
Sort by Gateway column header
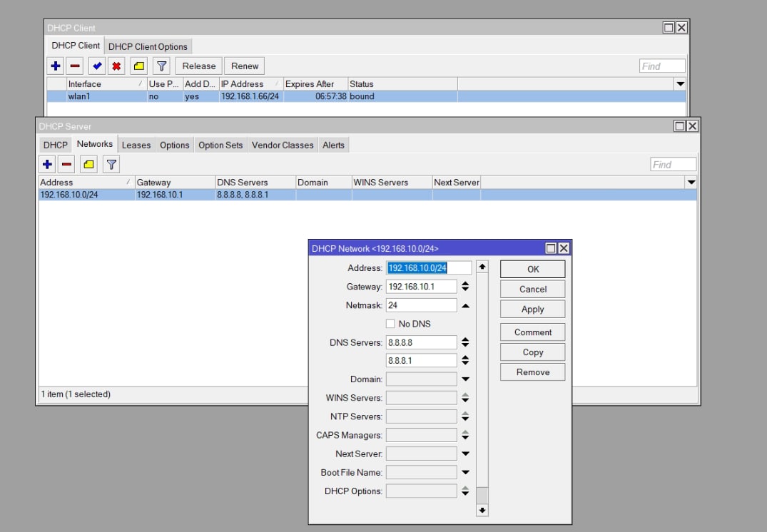(175, 183)
